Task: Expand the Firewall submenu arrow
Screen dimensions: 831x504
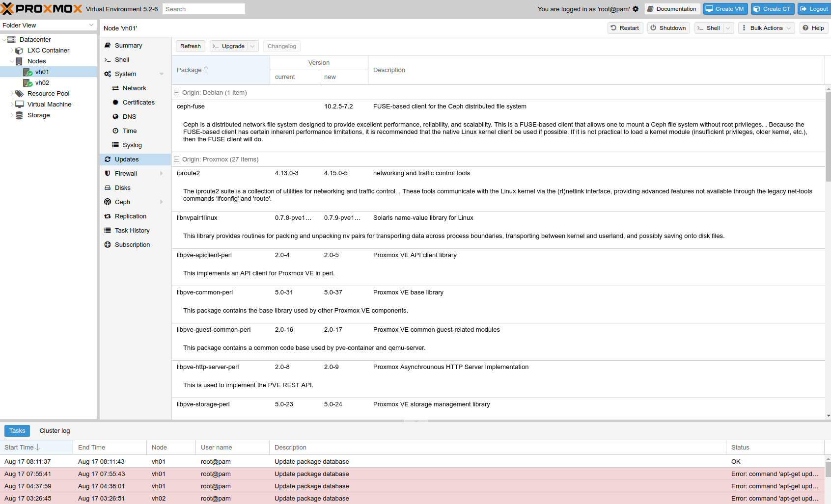Action: pyautogui.click(x=162, y=173)
